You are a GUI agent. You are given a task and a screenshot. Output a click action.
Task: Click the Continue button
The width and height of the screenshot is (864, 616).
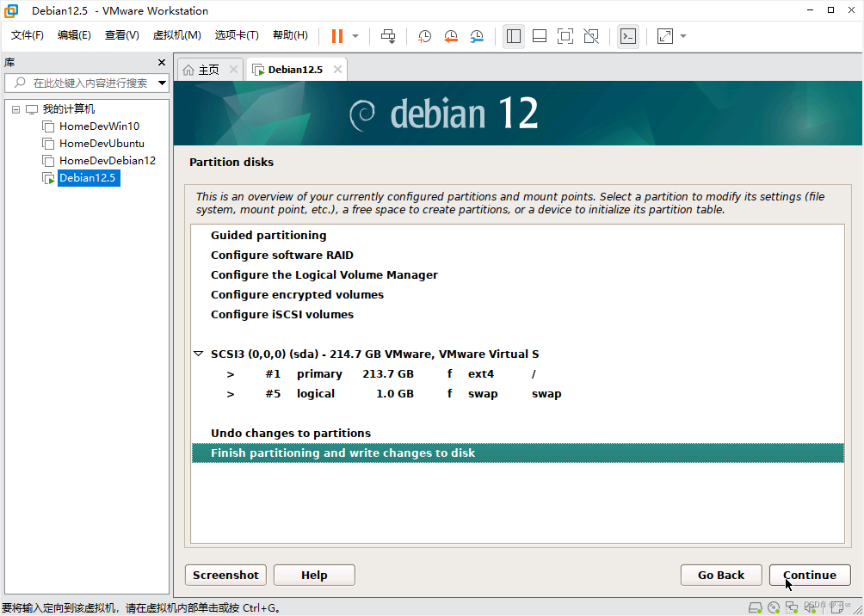coord(809,575)
